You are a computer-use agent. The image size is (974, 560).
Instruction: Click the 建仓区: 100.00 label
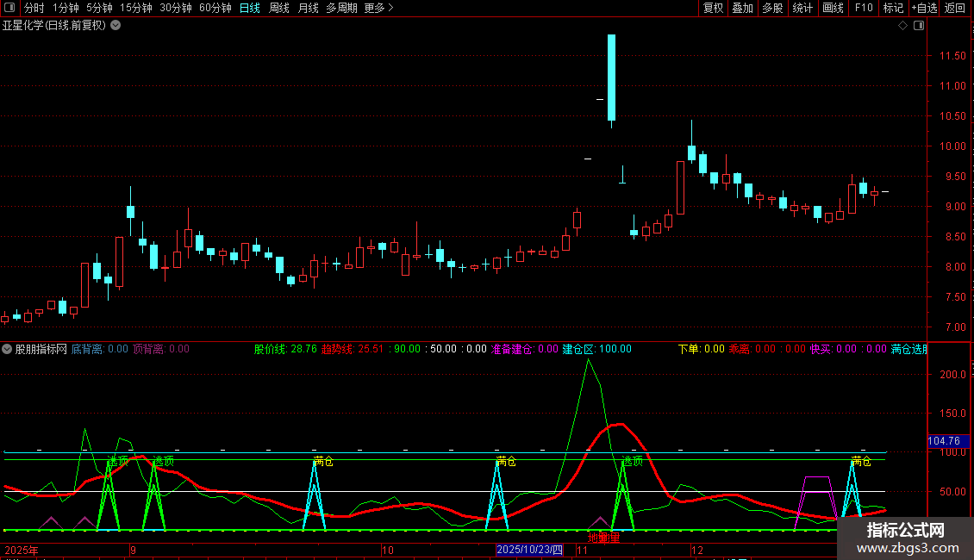click(597, 349)
